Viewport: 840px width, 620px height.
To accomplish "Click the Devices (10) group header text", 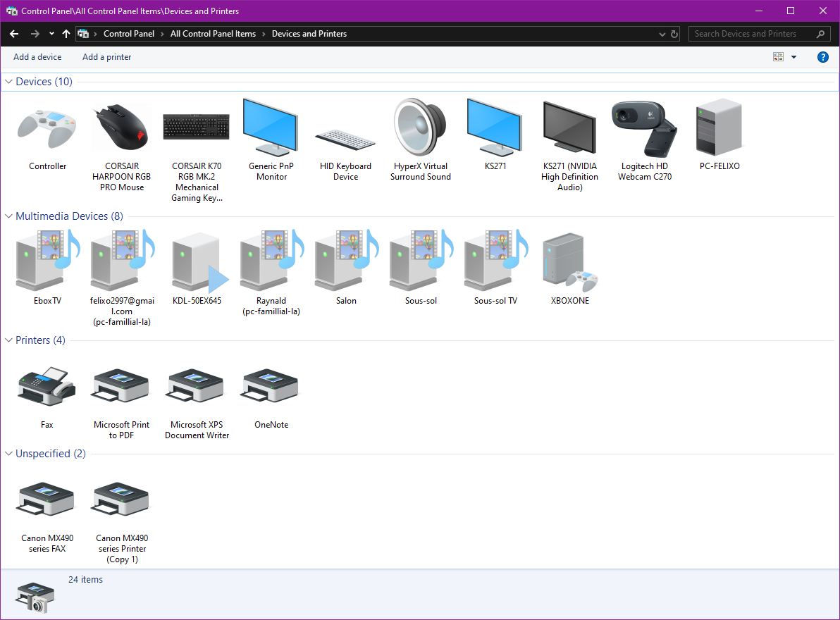I will click(x=44, y=82).
